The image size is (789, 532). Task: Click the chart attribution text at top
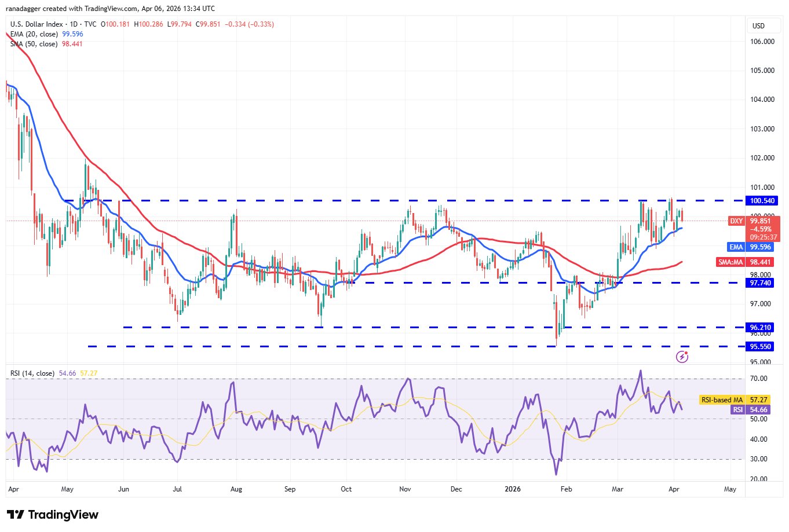pyautogui.click(x=110, y=9)
